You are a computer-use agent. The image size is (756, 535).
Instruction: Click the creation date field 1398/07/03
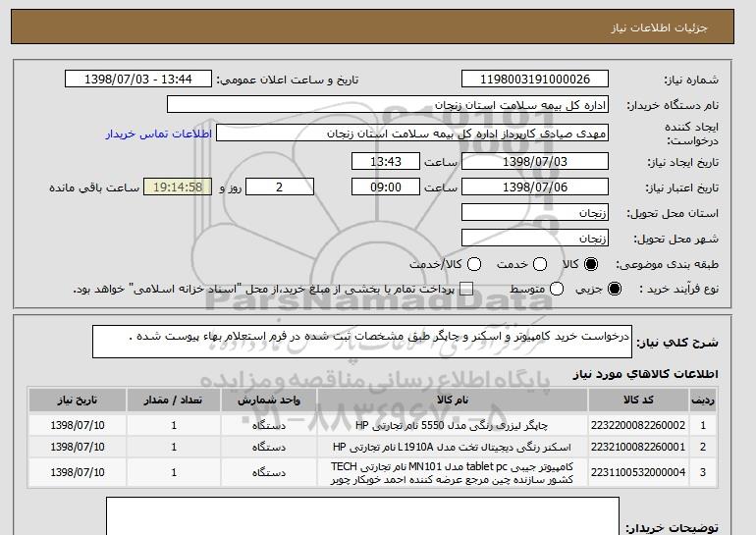(535, 161)
